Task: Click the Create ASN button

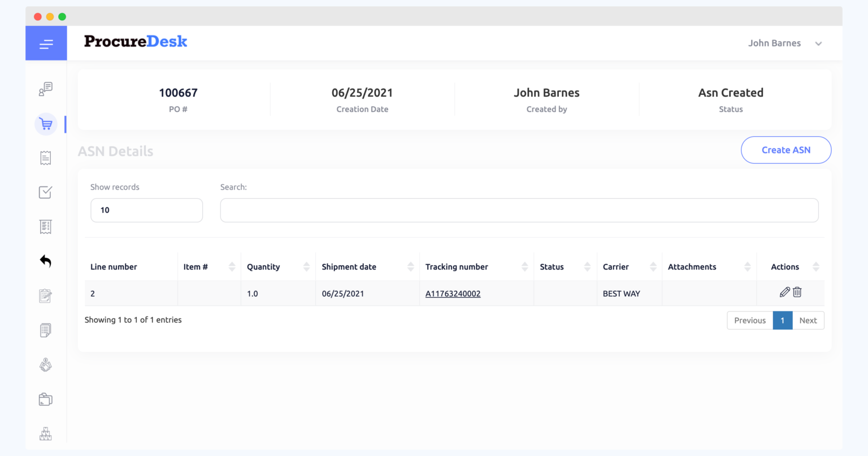Action: click(786, 150)
